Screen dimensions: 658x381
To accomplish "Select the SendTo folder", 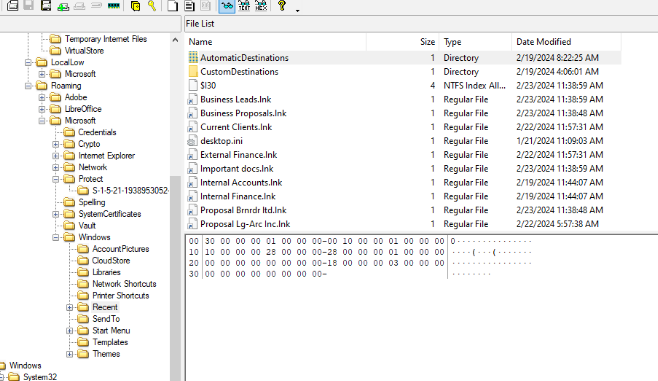I will [x=106, y=319].
